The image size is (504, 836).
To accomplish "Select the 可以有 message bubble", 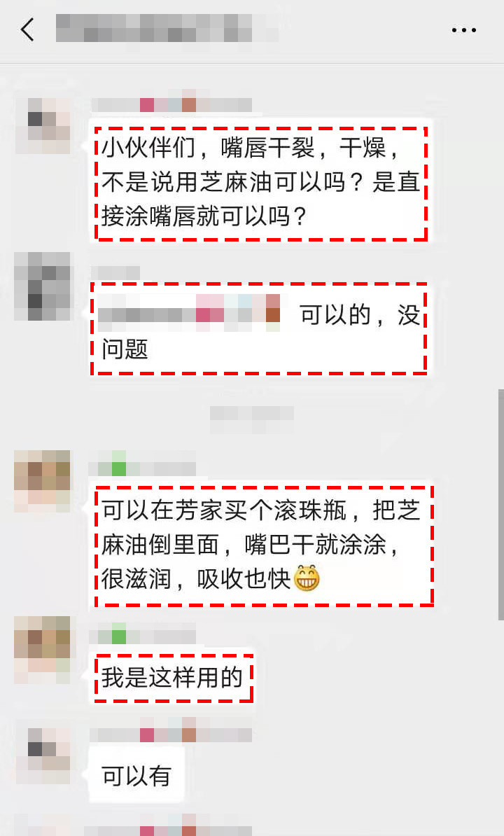I will (136, 776).
